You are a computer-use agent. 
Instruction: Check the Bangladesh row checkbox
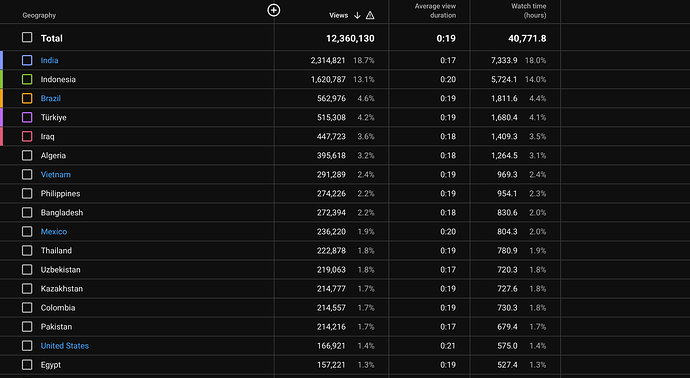[27, 213]
